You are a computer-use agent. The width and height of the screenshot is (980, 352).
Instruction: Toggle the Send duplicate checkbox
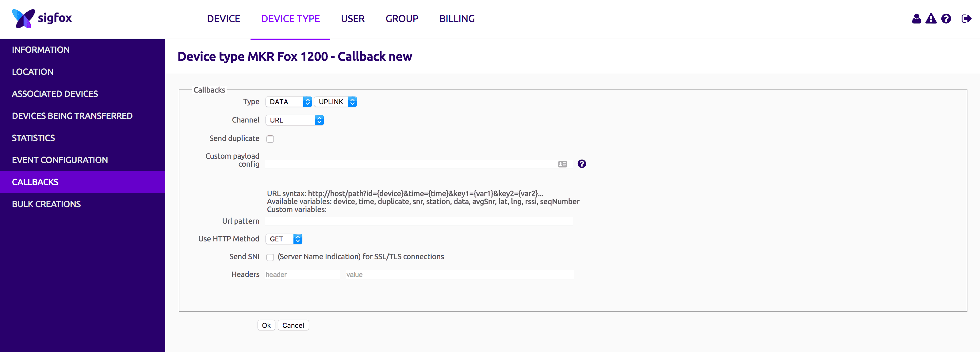click(x=270, y=138)
